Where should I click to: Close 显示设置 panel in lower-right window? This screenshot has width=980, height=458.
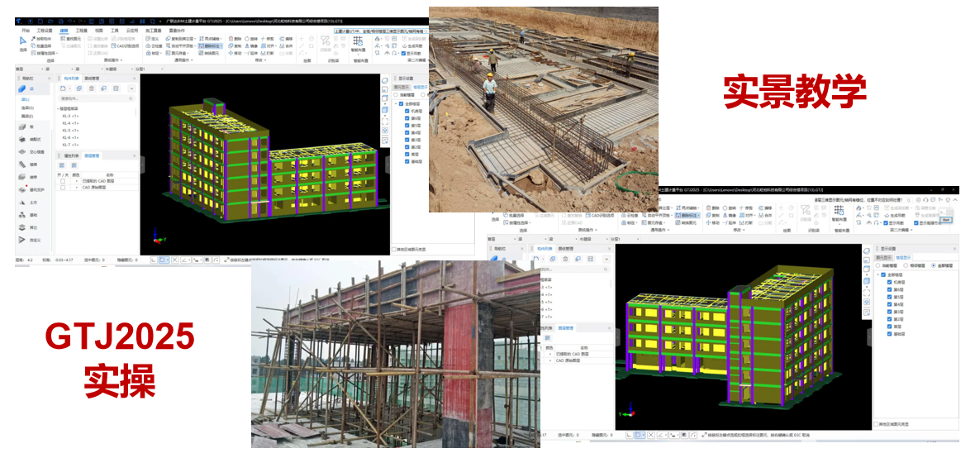coord(954,248)
